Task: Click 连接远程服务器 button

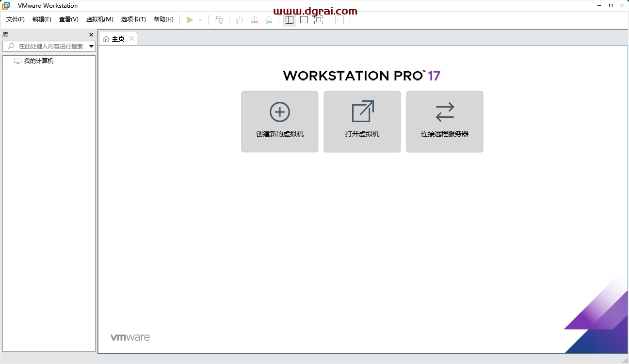Action: click(x=445, y=122)
